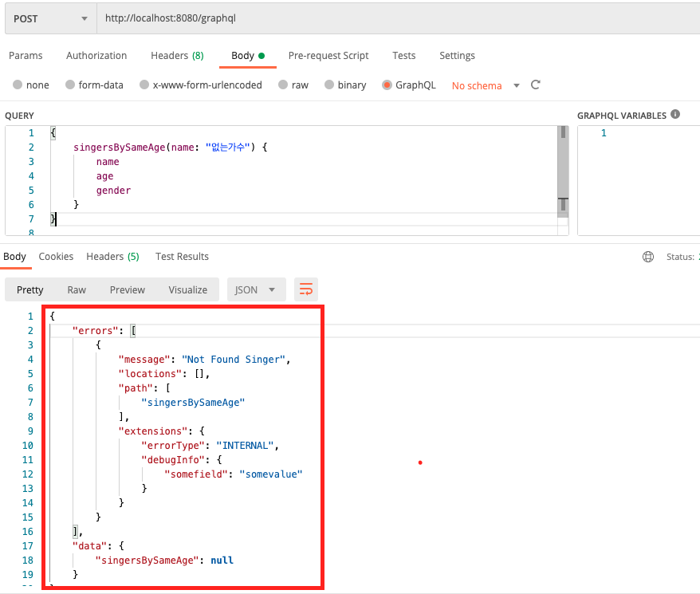Open the Authorization tab
Screen dimensions: 700x594
tap(96, 56)
